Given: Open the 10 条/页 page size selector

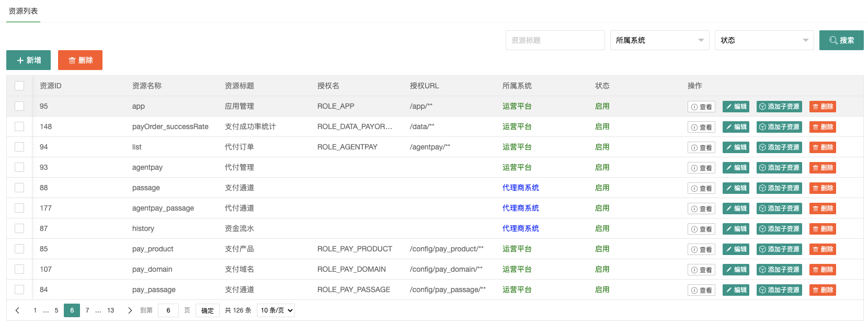Looking at the screenshot, I should click(x=276, y=310).
